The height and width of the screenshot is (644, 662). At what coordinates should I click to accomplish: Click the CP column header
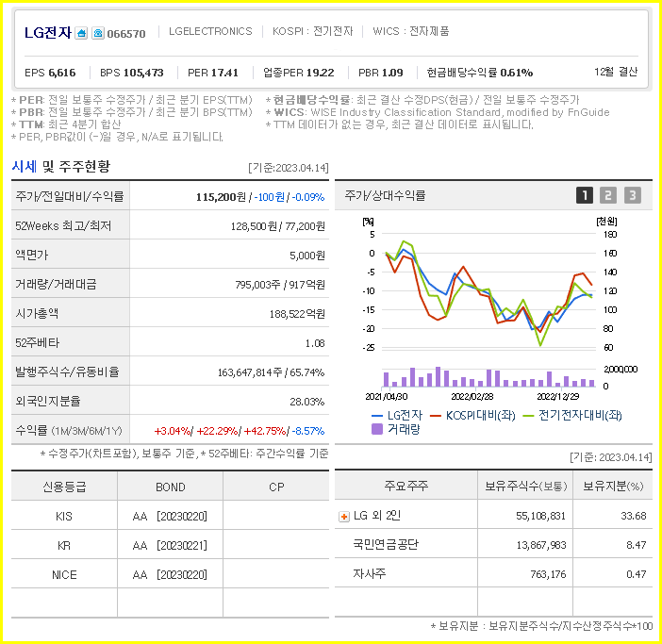tap(276, 487)
